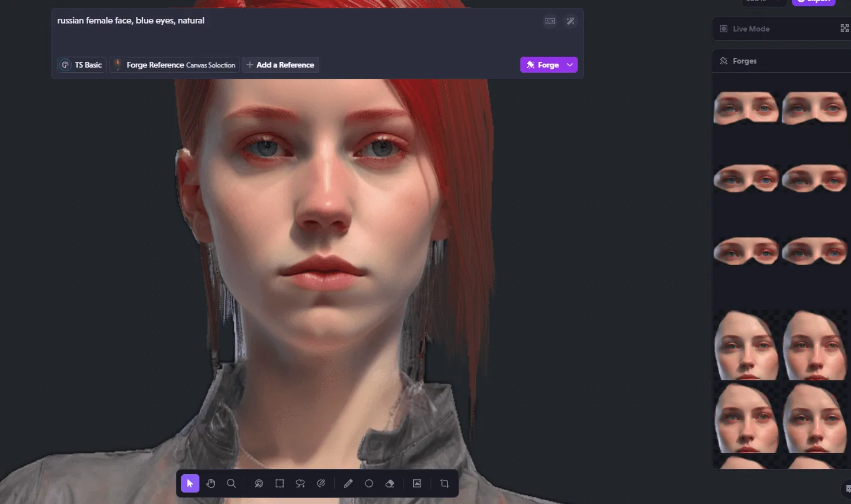The width and height of the screenshot is (851, 504).
Task: Open the Forges panel header
Action: (744, 61)
